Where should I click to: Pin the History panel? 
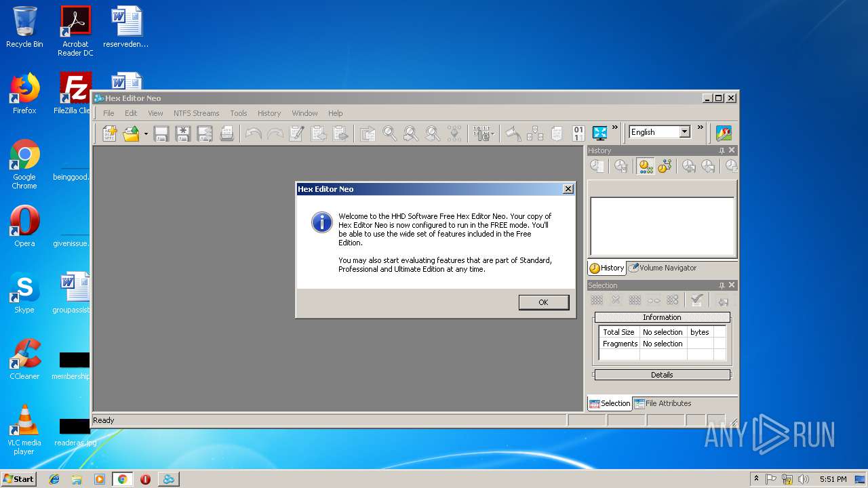click(722, 150)
